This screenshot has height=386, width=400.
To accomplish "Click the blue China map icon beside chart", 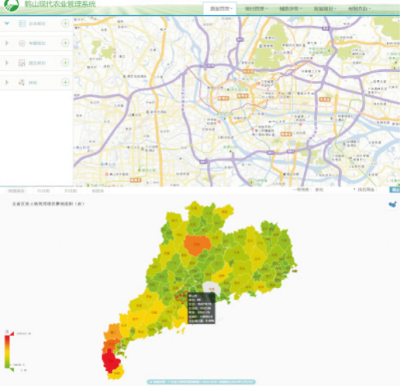I will pyautogui.click(x=393, y=204).
